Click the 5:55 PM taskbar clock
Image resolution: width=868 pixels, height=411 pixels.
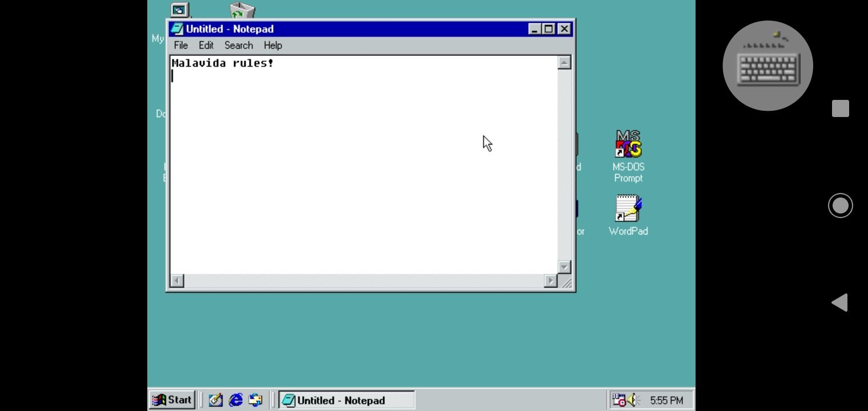666,401
